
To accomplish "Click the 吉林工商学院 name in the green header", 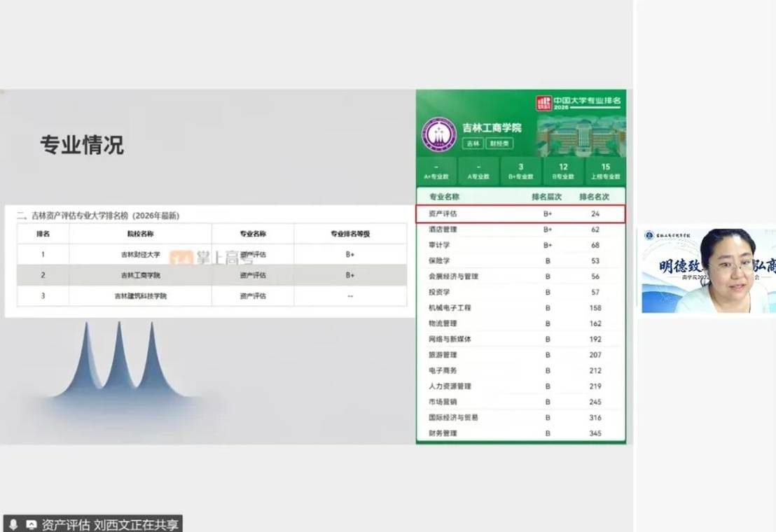I will pos(492,128).
